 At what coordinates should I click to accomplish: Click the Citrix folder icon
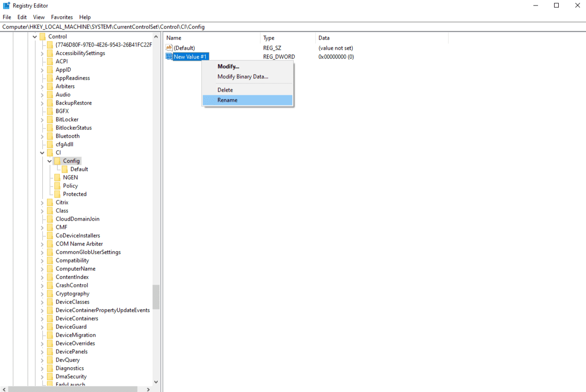(50, 202)
